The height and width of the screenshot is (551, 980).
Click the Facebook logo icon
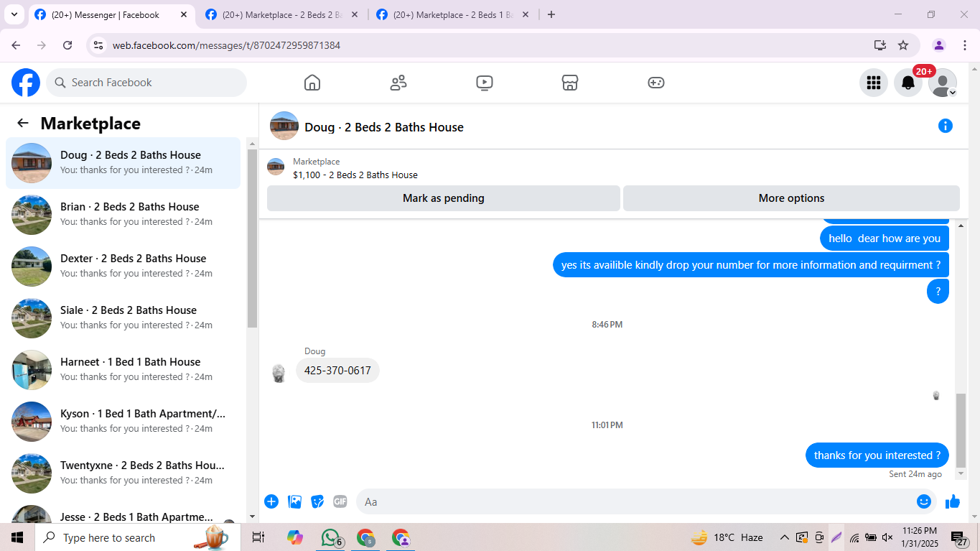pos(26,83)
